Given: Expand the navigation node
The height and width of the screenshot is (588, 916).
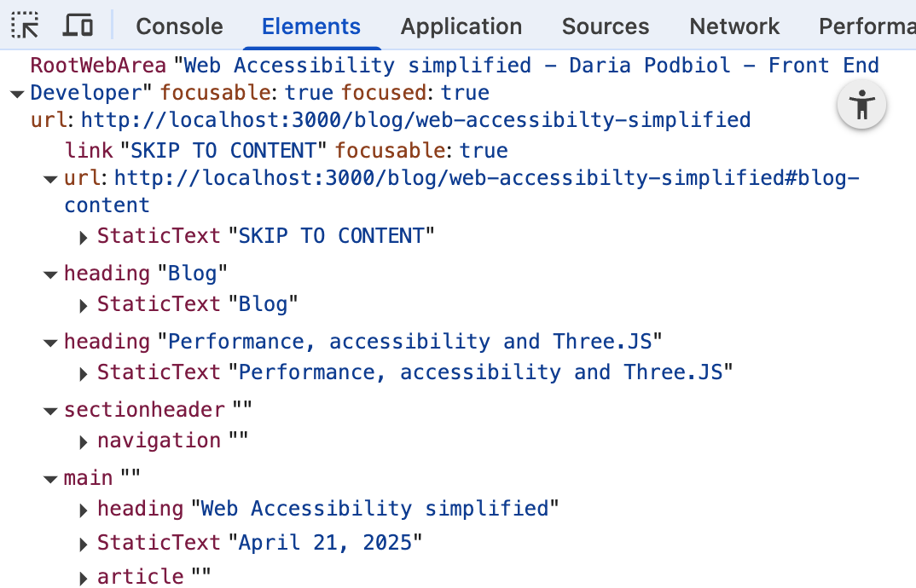Looking at the screenshot, I should coord(84,441).
